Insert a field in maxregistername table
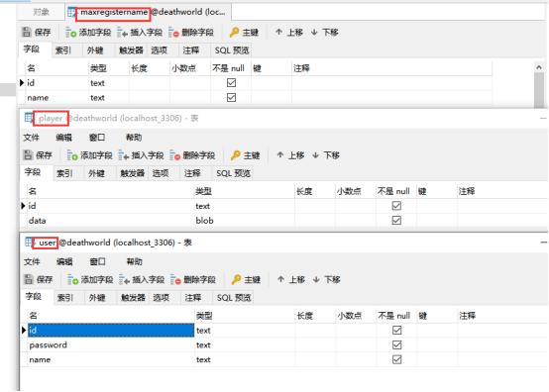The width and height of the screenshot is (549, 392). click(140, 32)
